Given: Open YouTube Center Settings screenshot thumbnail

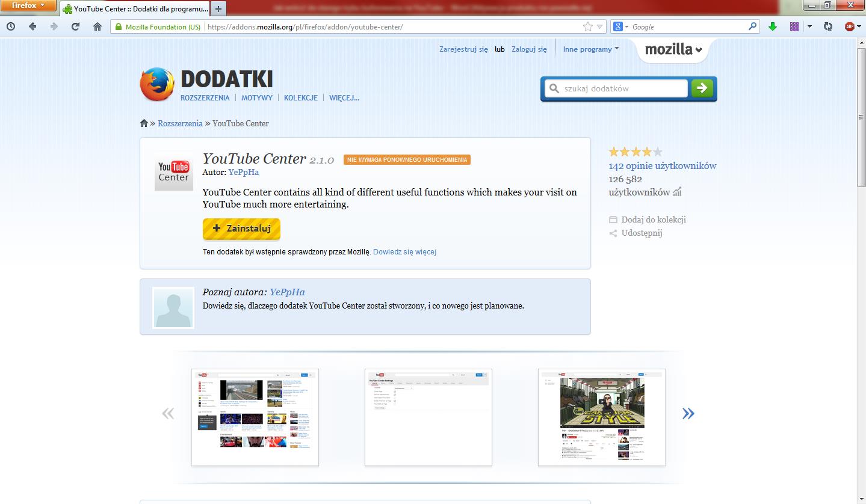Looking at the screenshot, I should click(x=428, y=417).
